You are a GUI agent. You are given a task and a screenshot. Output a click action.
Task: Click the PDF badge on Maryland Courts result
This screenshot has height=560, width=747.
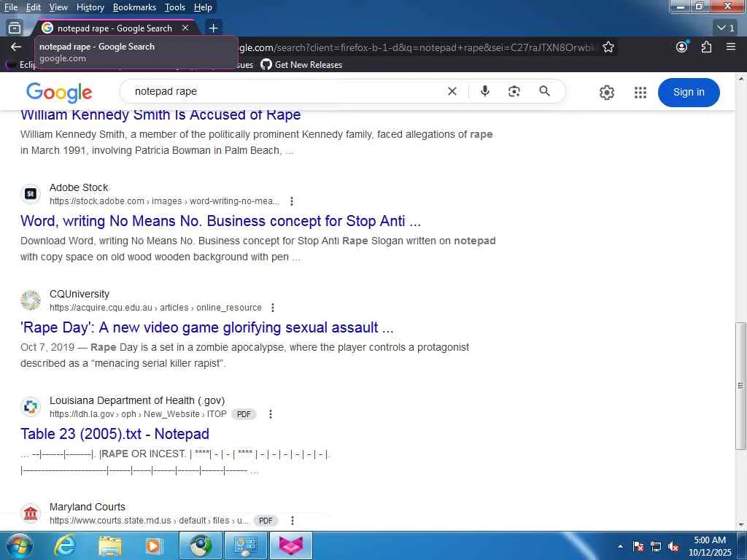[x=266, y=521]
